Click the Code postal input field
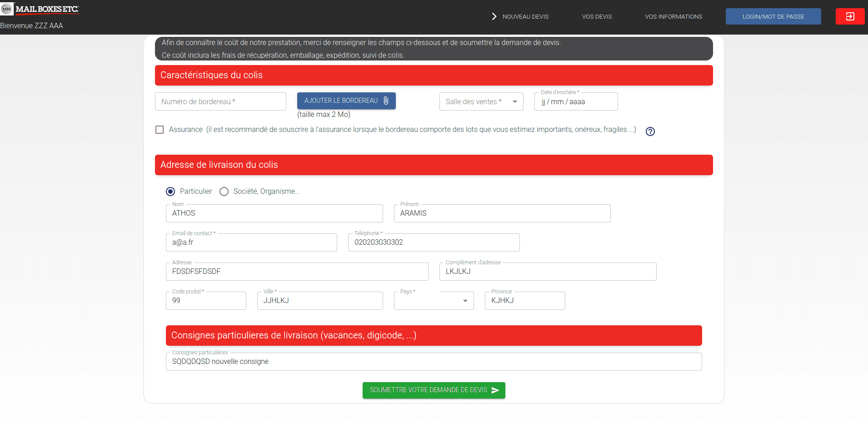The image size is (868, 429). coord(206,301)
